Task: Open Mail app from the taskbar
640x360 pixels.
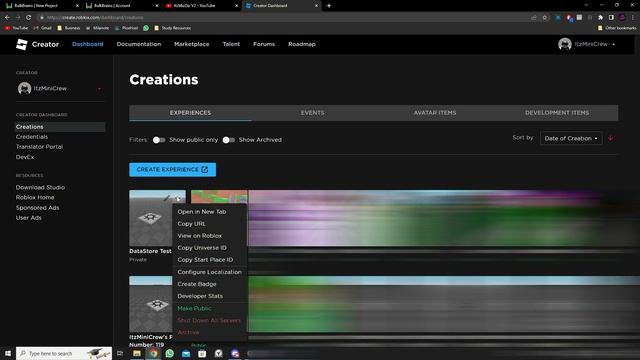Action: pos(186,353)
